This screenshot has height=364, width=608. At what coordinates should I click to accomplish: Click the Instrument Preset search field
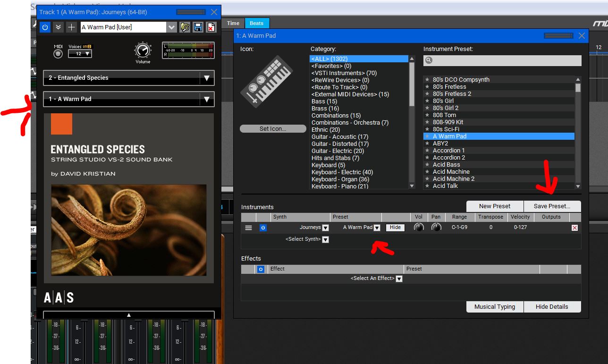[502, 60]
